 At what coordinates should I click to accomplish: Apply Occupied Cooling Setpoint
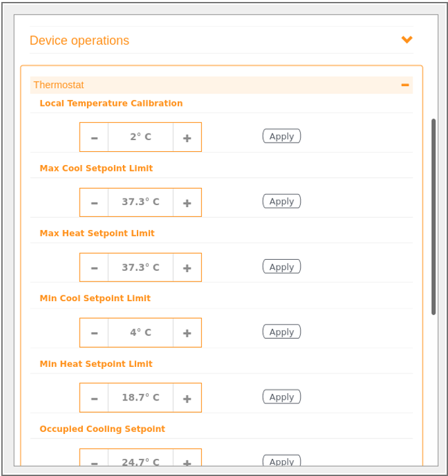click(x=282, y=460)
